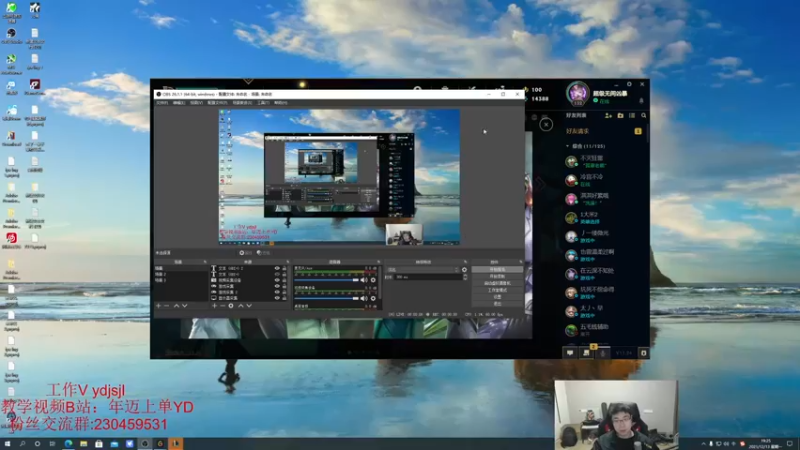The width and height of the screenshot is (800, 450).
Task: Click the 开始推流 start streaming button
Action: click(497, 269)
